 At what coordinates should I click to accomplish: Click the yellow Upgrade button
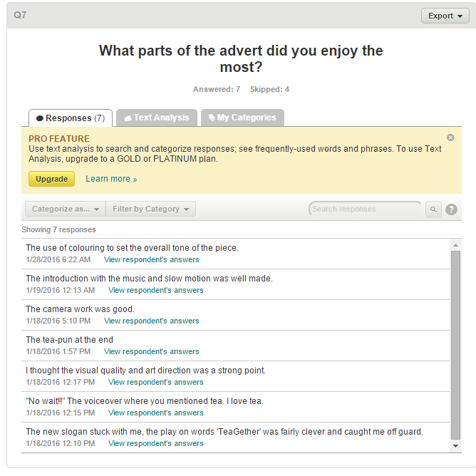[x=51, y=179]
